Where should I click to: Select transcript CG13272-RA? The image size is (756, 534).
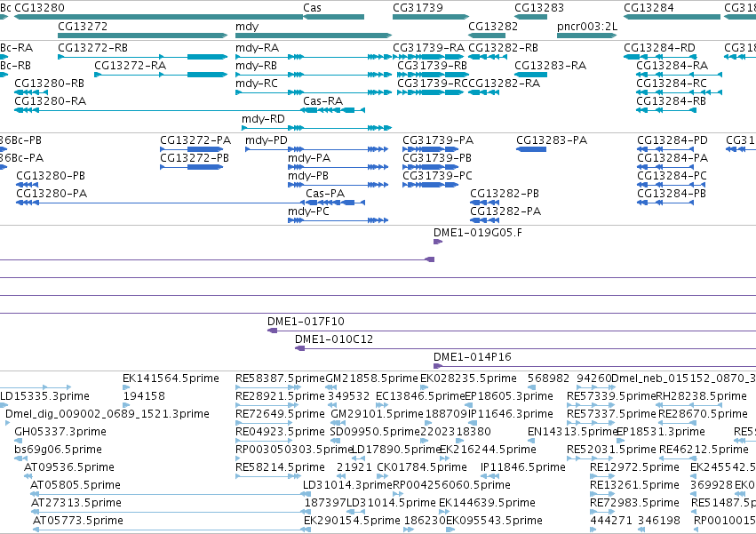click(x=131, y=66)
